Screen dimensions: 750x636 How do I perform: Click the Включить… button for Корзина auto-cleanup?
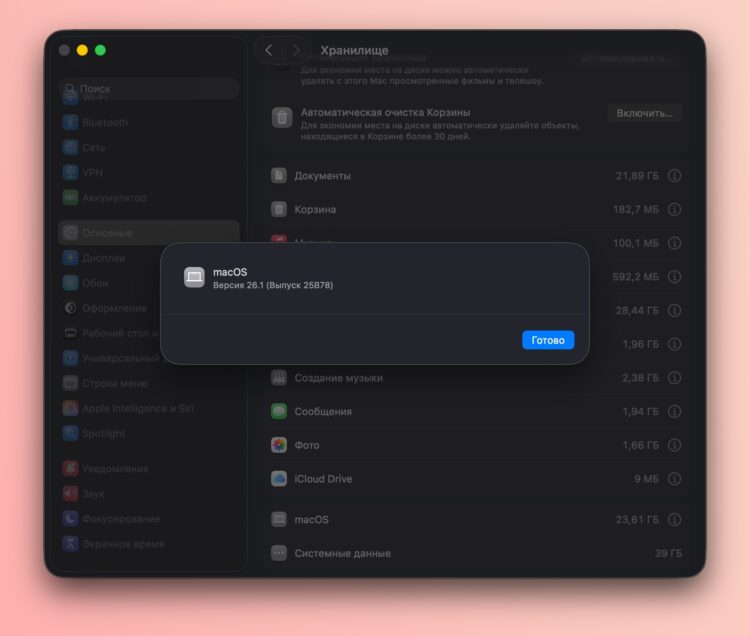[x=644, y=113]
